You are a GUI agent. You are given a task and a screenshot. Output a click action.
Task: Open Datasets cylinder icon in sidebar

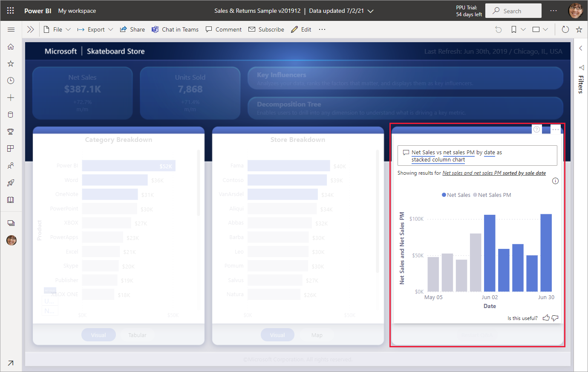click(x=11, y=115)
